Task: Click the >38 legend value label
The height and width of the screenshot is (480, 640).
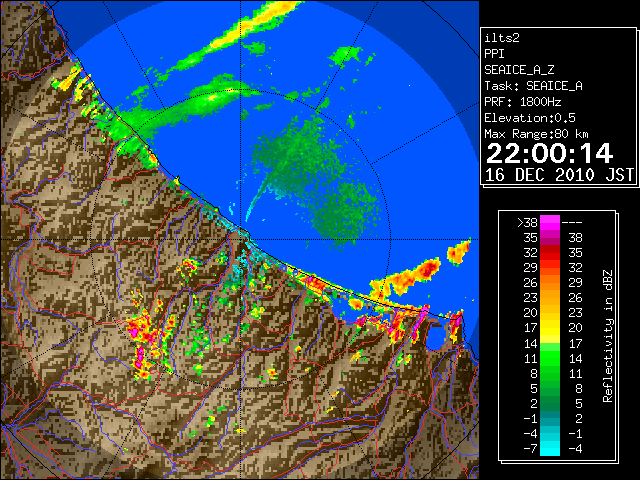Action: click(527, 223)
